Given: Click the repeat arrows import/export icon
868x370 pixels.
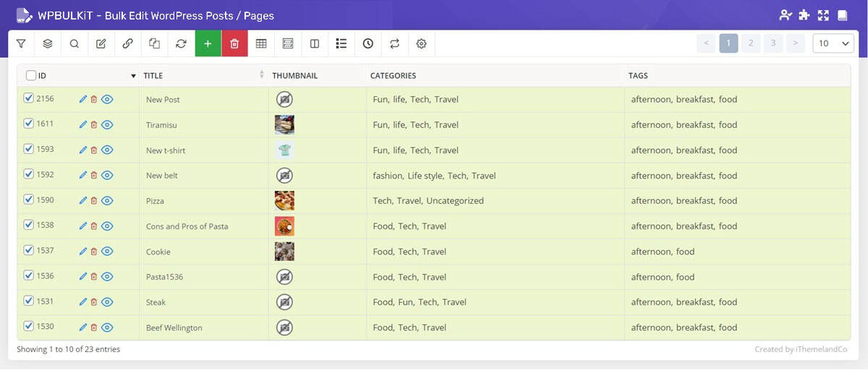Looking at the screenshot, I should pyautogui.click(x=394, y=43).
